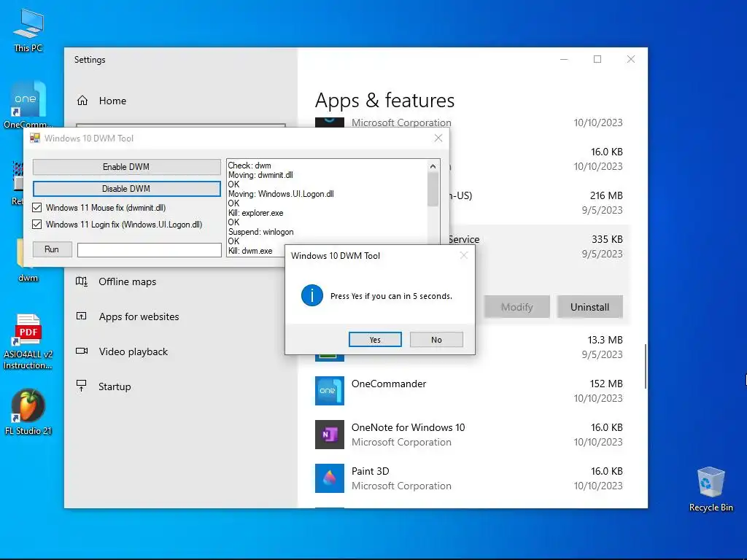This screenshot has height=560, width=747.
Task: Open Apps for websites page
Action: click(139, 316)
